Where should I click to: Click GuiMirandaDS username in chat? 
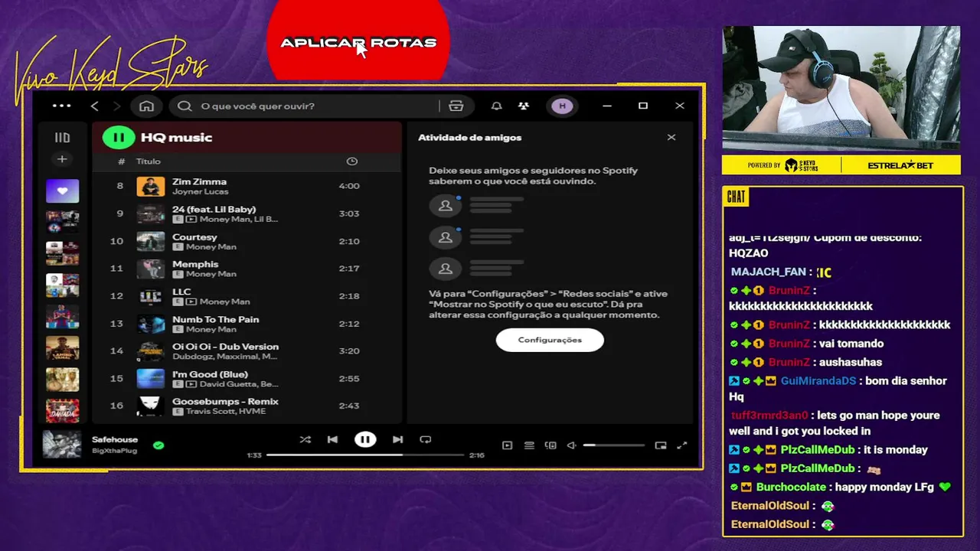point(818,381)
